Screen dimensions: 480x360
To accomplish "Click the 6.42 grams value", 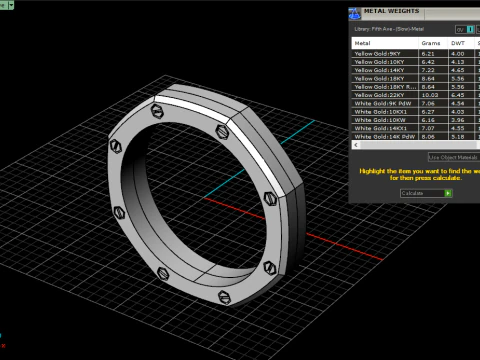I will tap(428, 62).
